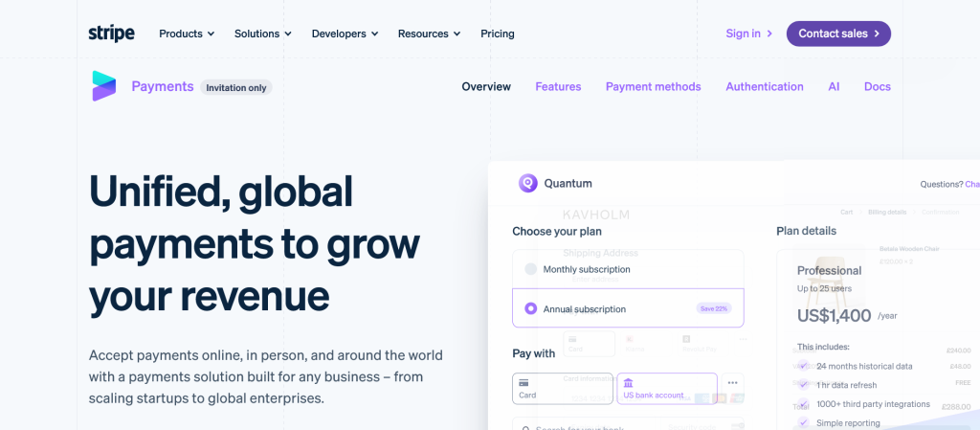This screenshot has height=430, width=980.
Task: Open more payment methods via ellipsis button
Action: coord(732,382)
